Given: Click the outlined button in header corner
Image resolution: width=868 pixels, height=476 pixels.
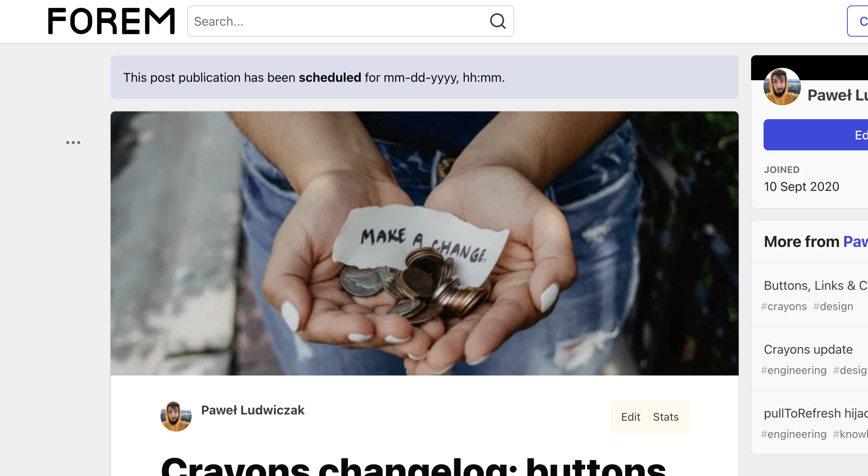Looking at the screenshot, I should (858, 21).
